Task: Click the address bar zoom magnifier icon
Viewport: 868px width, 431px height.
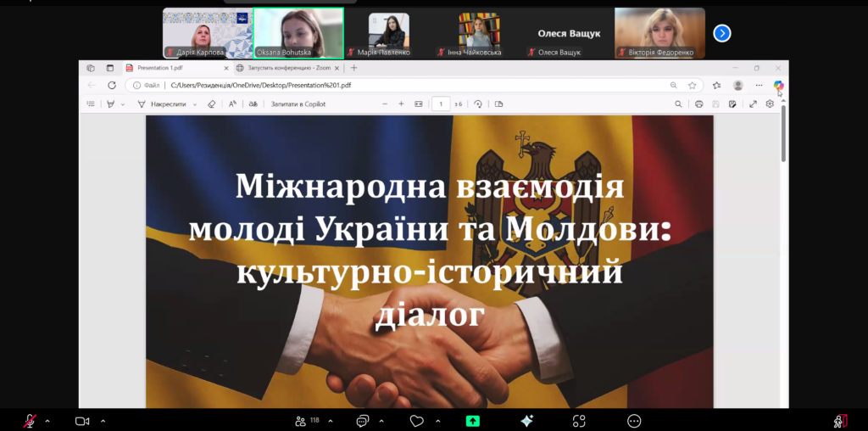Action: (x=674, y=86)
